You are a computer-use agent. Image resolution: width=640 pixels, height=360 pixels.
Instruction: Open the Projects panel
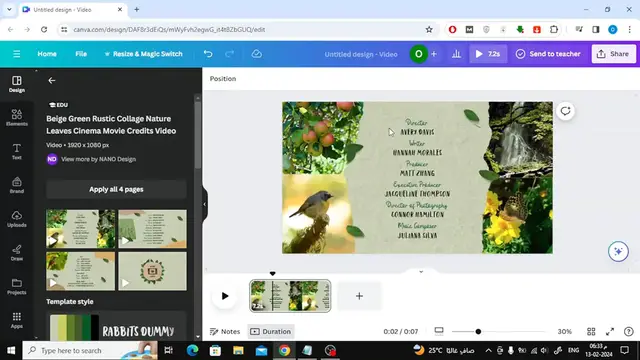click(17, 287)
